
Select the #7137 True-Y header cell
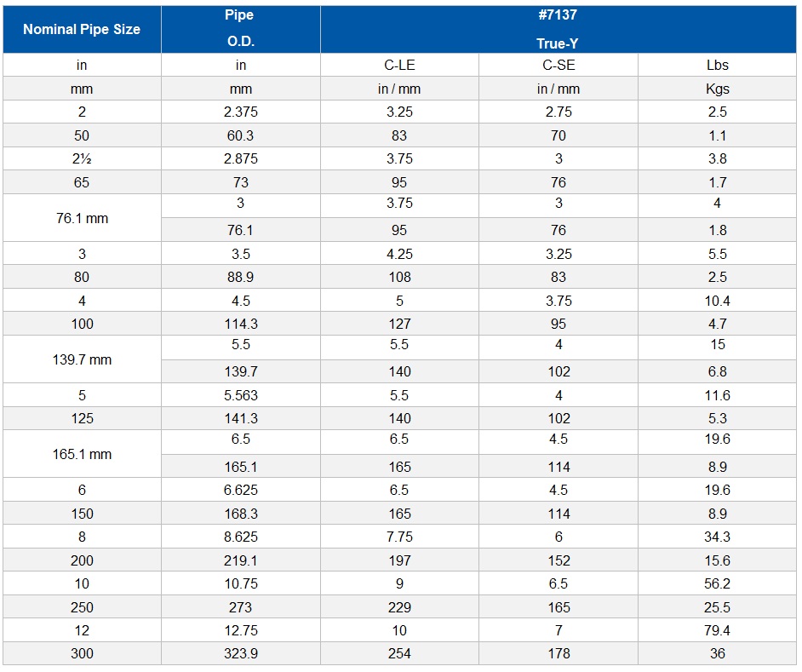point(558,29)
